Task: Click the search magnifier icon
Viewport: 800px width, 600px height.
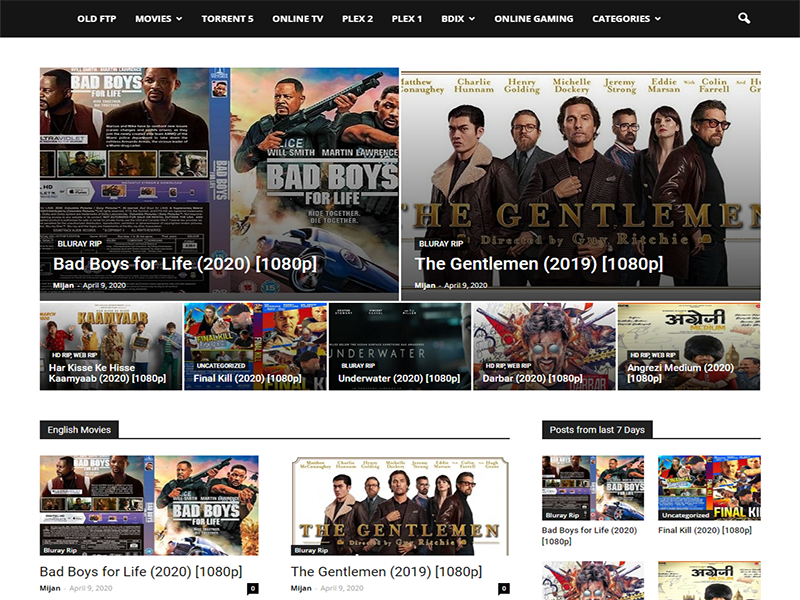Action: tap(743, 18)
